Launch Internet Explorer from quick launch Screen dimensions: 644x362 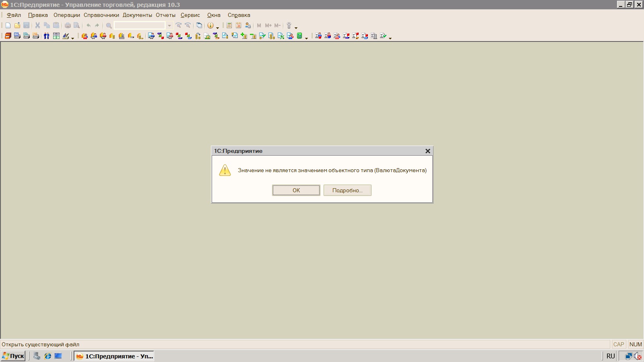pyautogui.click(x=47, y=356)
